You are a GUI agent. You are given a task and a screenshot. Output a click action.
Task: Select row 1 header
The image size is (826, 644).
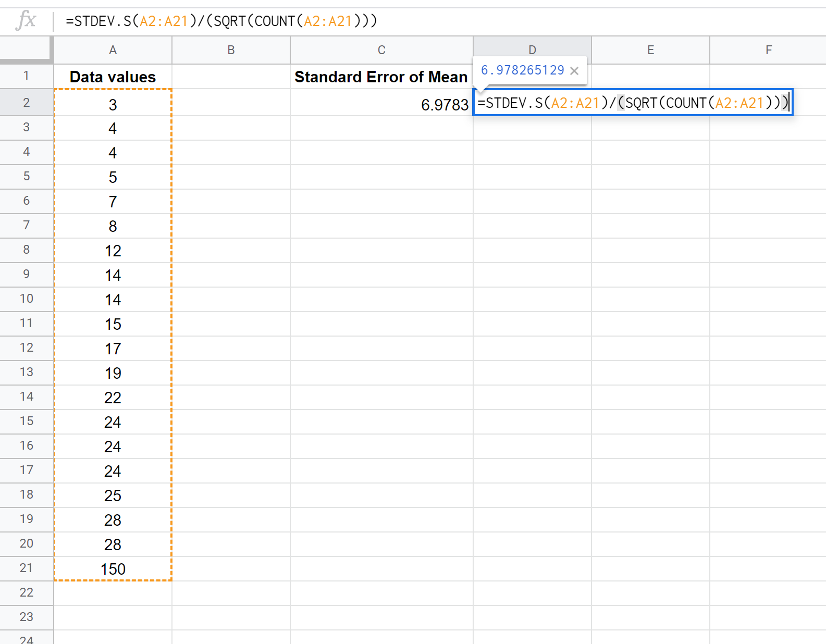click(x=27, y=76)
